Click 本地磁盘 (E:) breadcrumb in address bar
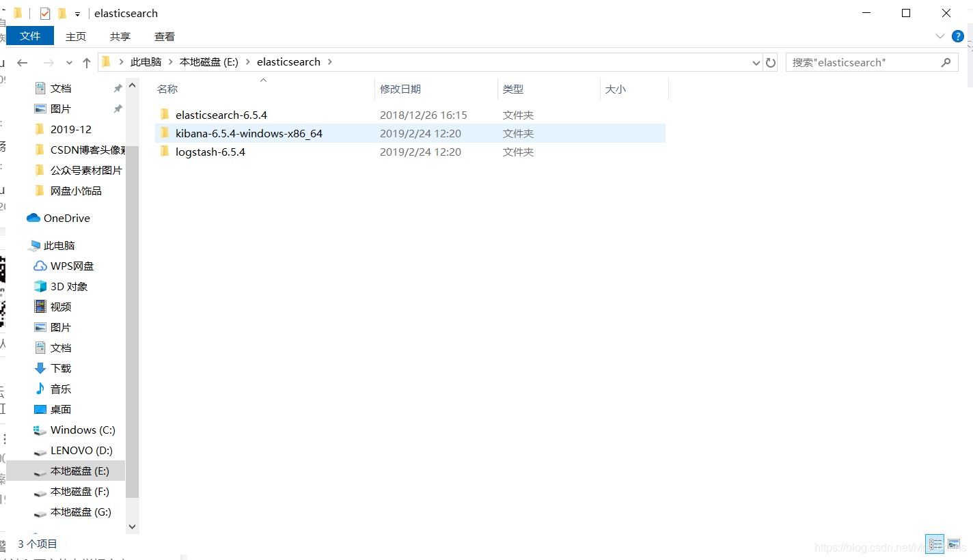973x560 pixels. (208, 61)
